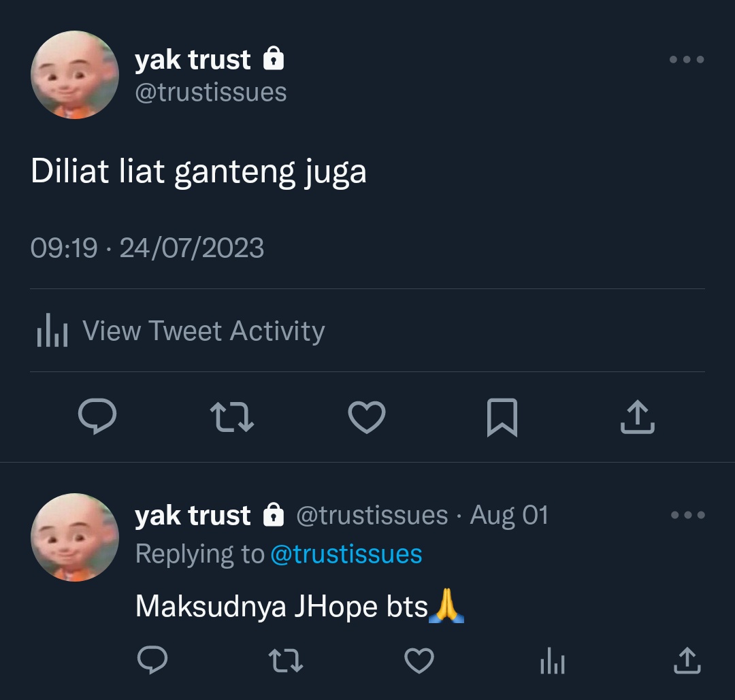This screenshot has height=700, width=735.
Task: Bookmark the main tweet
Action: click(x=502, y=417)
